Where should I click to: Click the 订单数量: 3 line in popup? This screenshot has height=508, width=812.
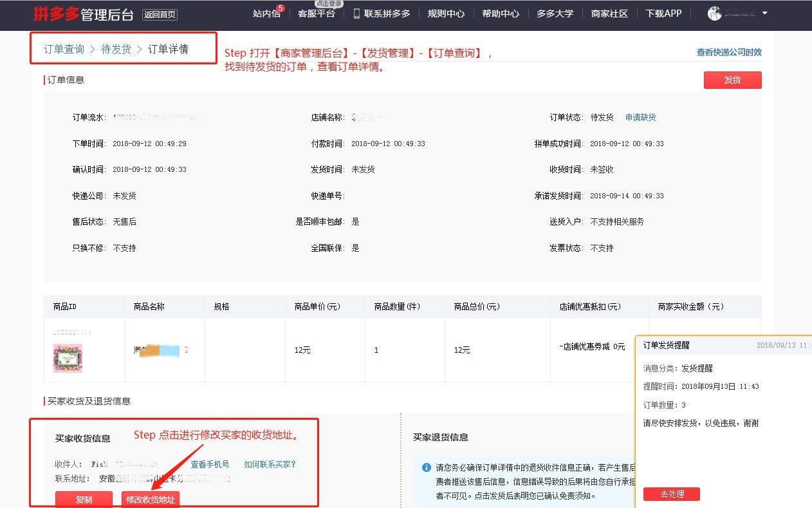665,405
